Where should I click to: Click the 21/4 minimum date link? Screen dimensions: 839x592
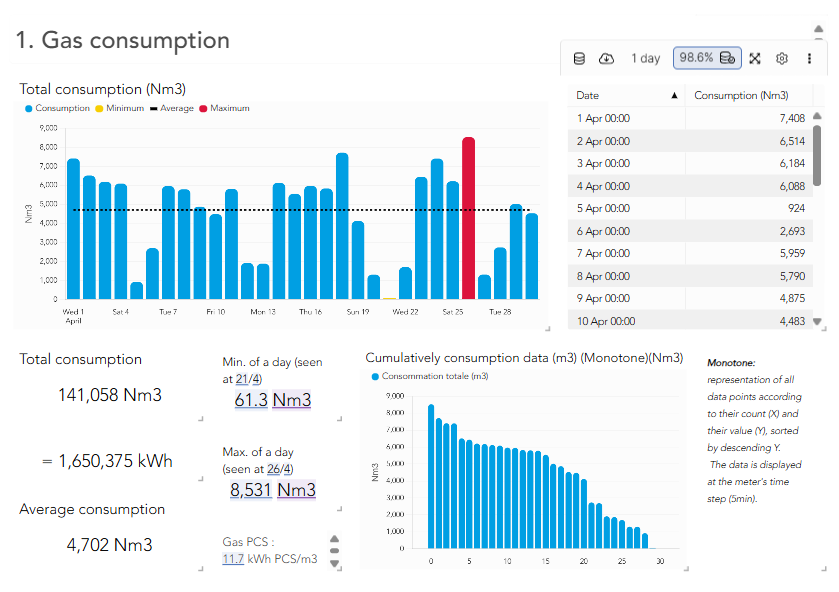pyautogui.click(x=249, y=379)
